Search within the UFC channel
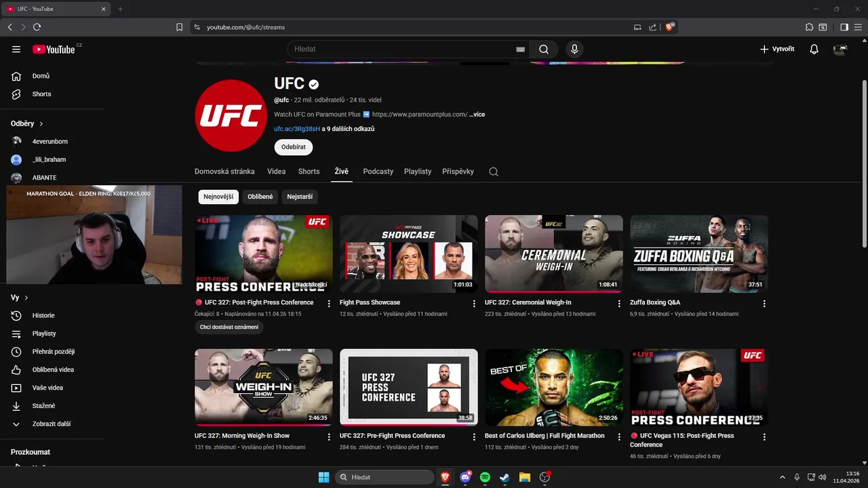 (494, 171)
